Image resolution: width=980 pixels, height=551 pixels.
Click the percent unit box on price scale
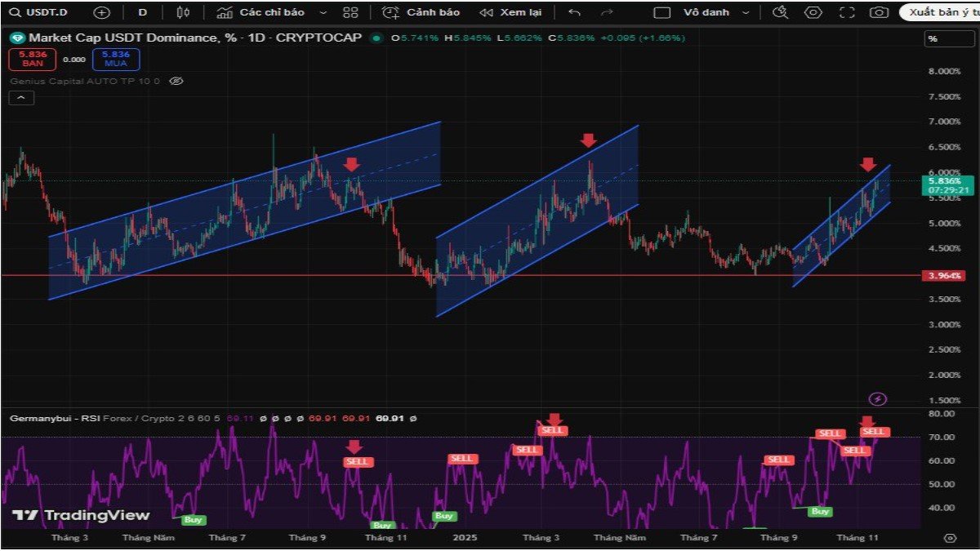pyautogui.click(x=951, y=38)
